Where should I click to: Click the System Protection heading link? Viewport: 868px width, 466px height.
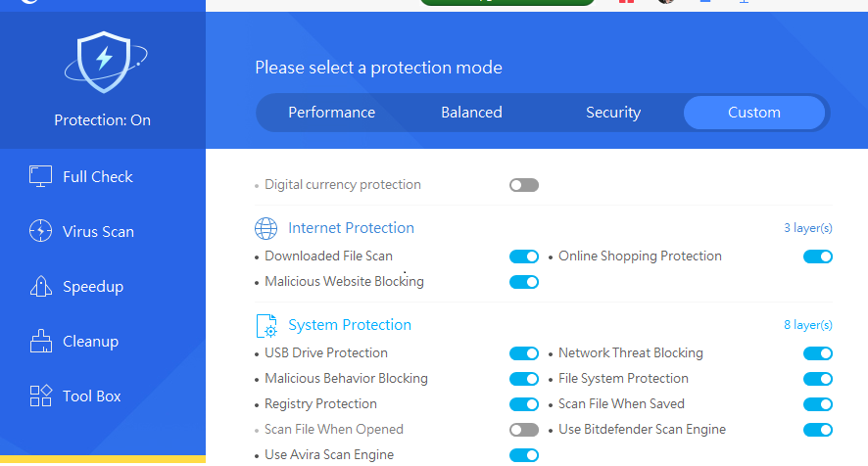click(x=350, y=325)
